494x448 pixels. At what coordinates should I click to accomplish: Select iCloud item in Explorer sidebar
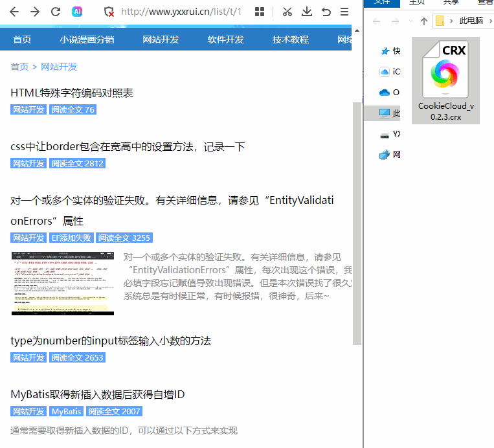(x=390, y=72)
